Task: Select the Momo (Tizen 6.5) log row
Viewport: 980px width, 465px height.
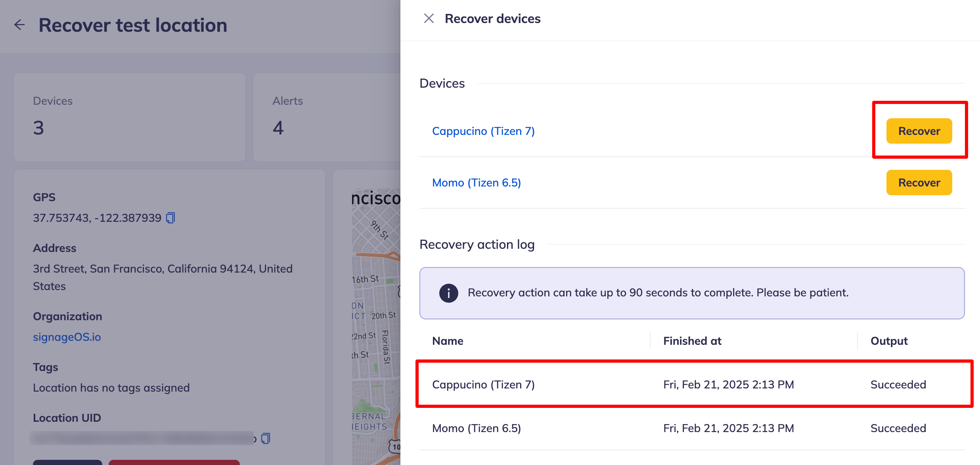Action: point(694,428)
